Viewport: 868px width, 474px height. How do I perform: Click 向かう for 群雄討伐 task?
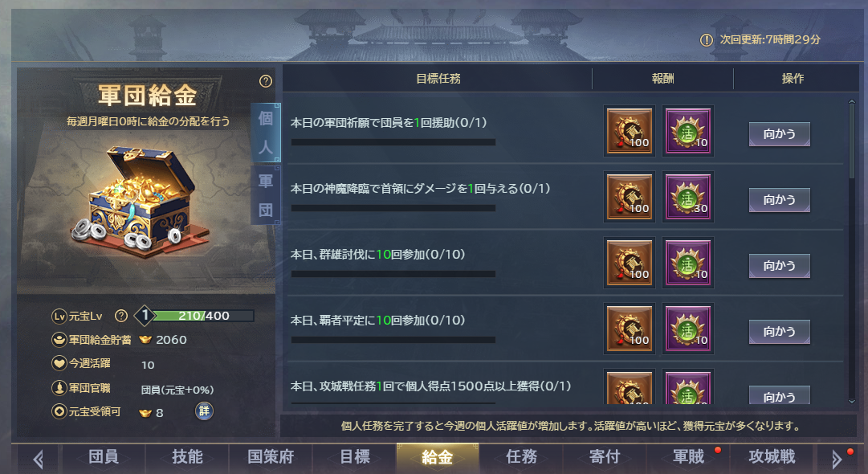(x=780, y=266)
